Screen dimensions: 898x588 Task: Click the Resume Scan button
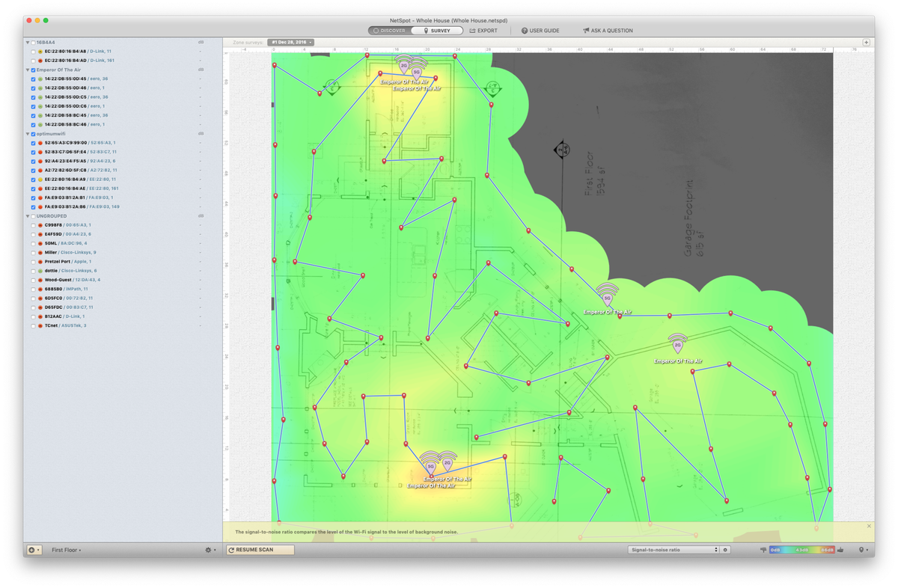260,550
